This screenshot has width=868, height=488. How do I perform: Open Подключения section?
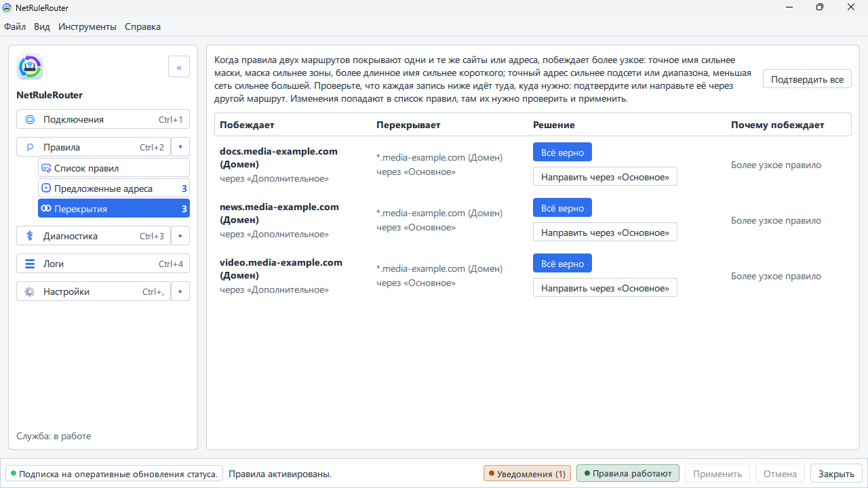(x=103, y=119)
